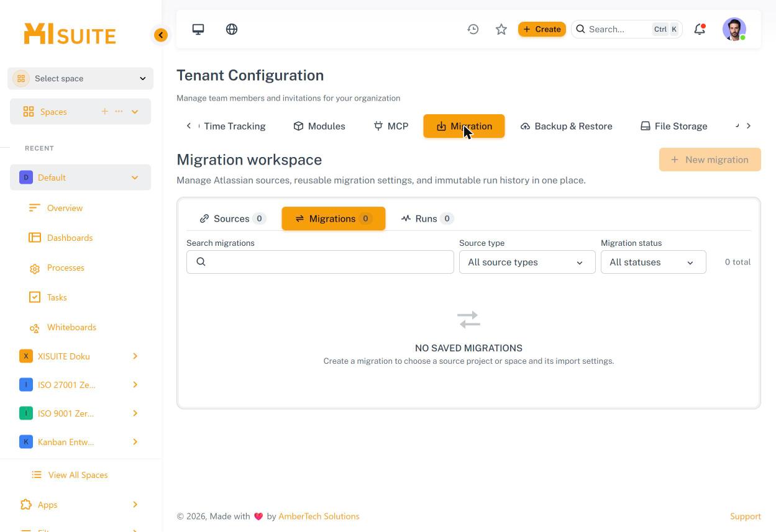
Task: Click the favorites star icon
Action: (x=501, y=29)
